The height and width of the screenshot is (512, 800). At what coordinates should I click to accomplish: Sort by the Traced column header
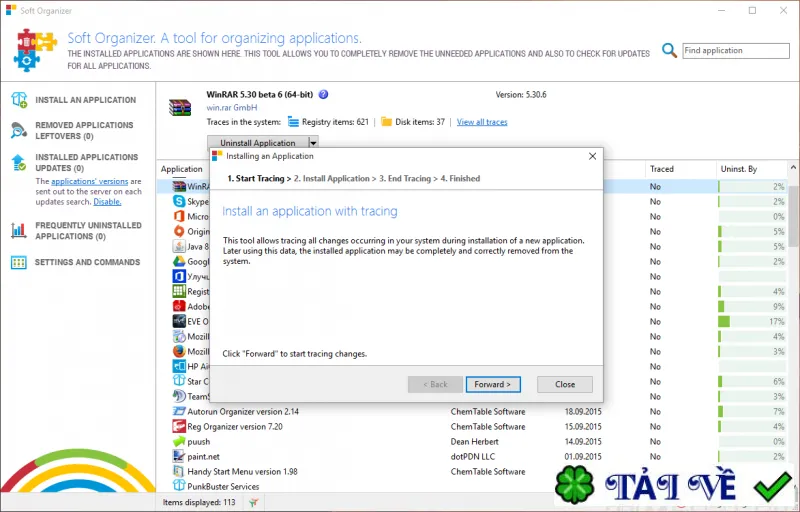coord(662,169)
